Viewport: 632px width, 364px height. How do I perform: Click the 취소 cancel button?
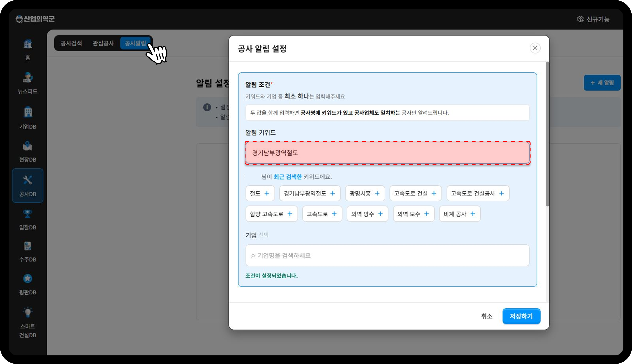pos(487,316)
